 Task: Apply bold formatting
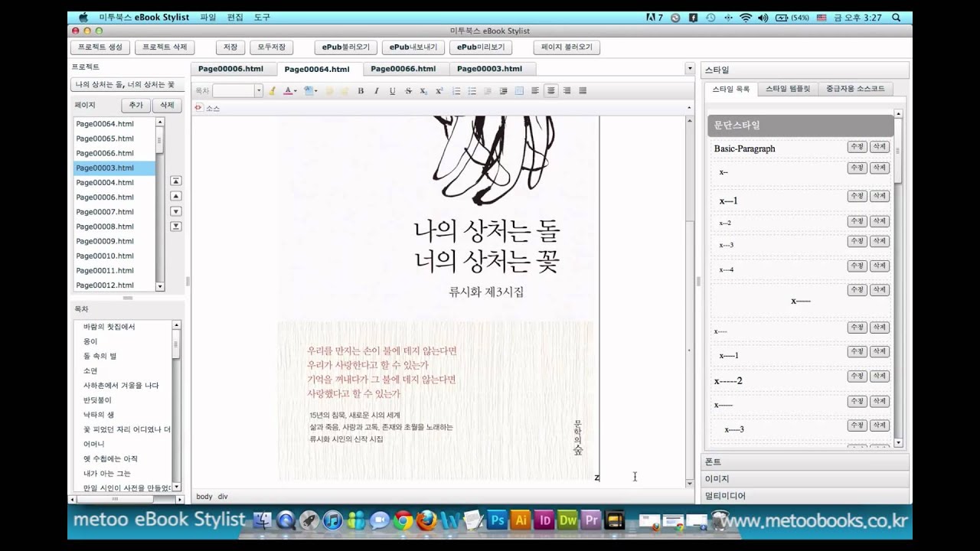[361, 91]
